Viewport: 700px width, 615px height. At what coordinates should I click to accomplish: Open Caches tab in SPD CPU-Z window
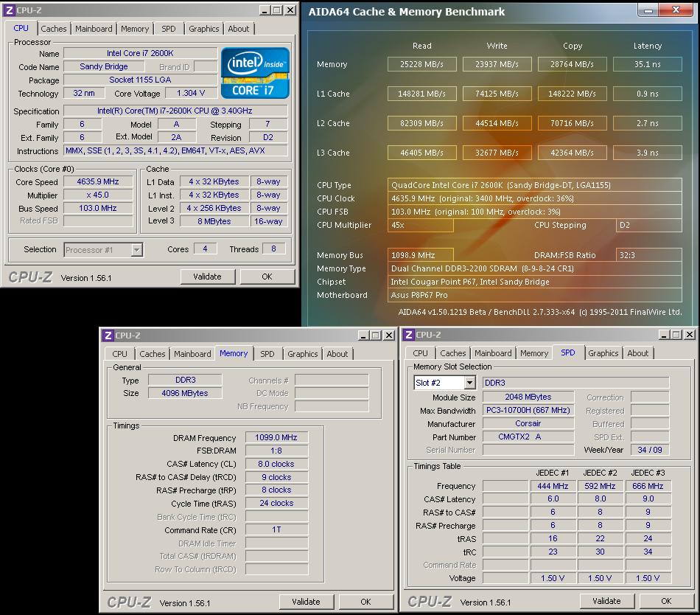[x=452, y=352]
